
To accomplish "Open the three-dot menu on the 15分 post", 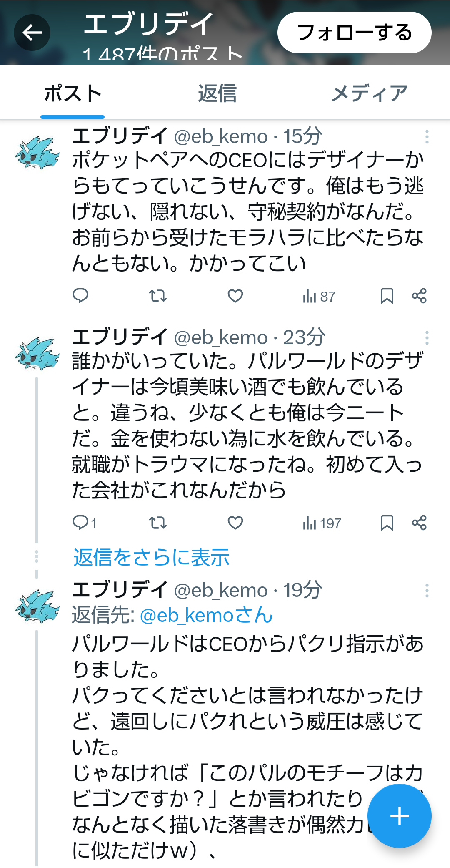I will point(427,137).
